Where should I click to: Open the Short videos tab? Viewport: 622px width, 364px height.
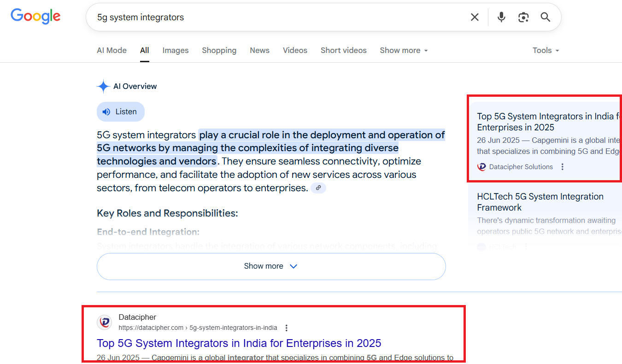[344, 50]
